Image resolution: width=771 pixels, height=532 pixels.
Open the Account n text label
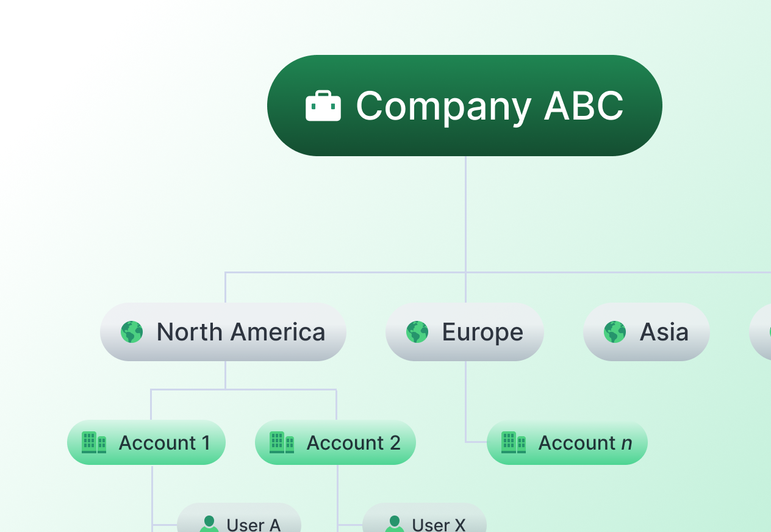[585, 442]
